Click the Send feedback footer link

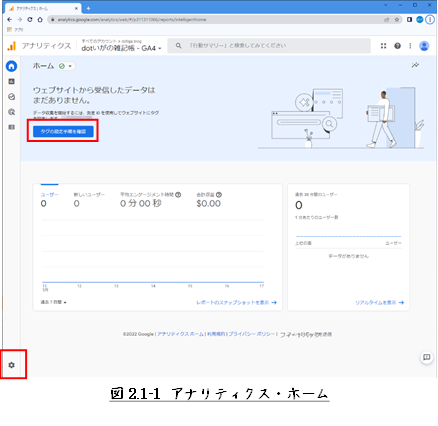306,334
